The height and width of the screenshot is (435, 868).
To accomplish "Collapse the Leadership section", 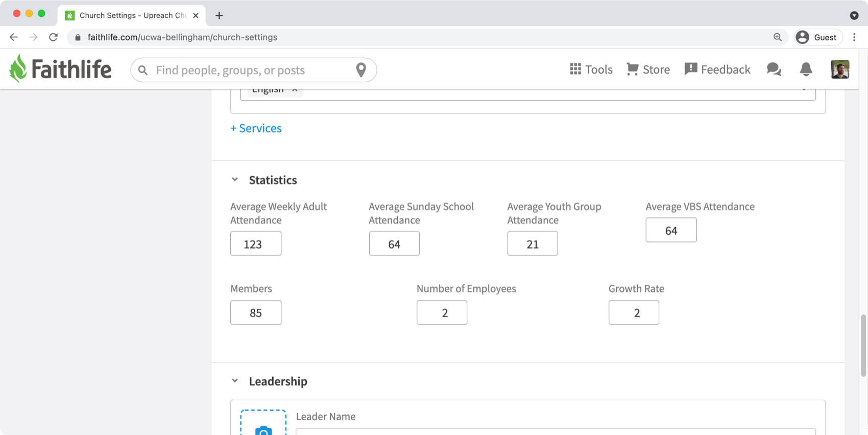I will [x=235, y=381].
